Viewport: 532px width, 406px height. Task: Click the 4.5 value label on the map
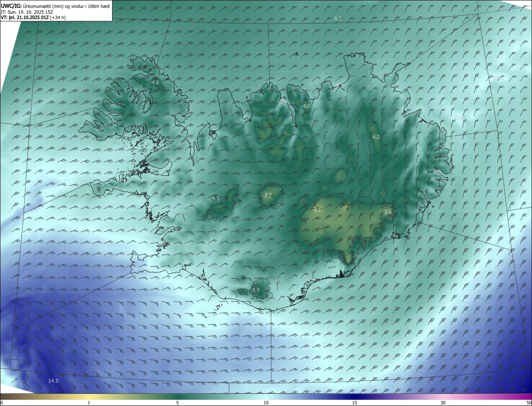[215, 198]
